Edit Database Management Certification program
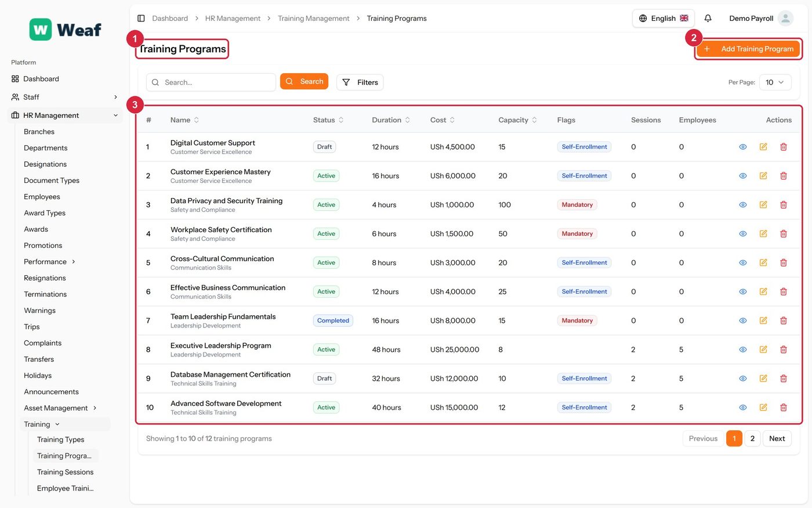 pyautogui.click(x=763, y=379)
